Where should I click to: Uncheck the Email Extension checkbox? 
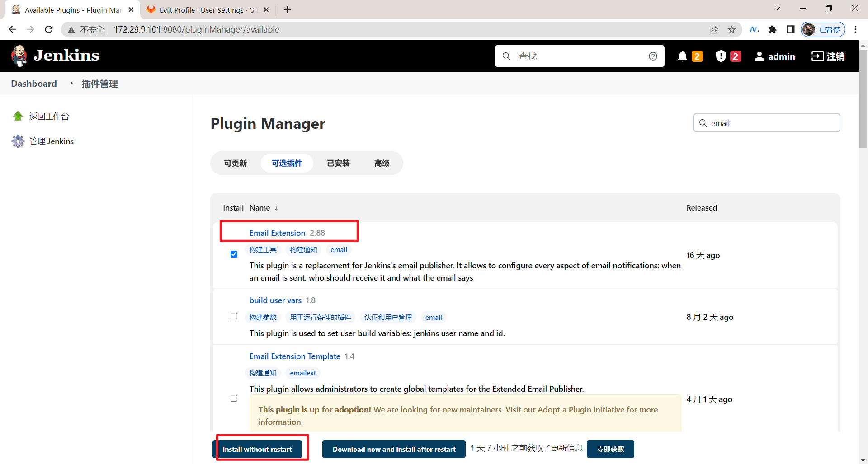pos(234,254)
